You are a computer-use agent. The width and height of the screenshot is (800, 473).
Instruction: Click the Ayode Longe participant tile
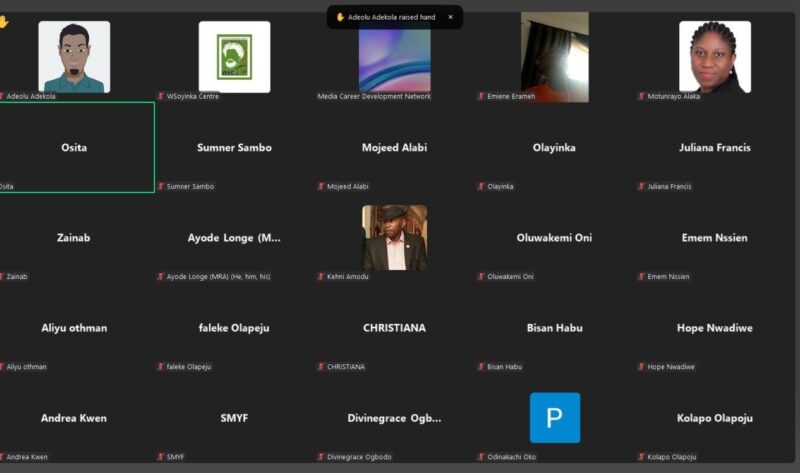(234, 238)
